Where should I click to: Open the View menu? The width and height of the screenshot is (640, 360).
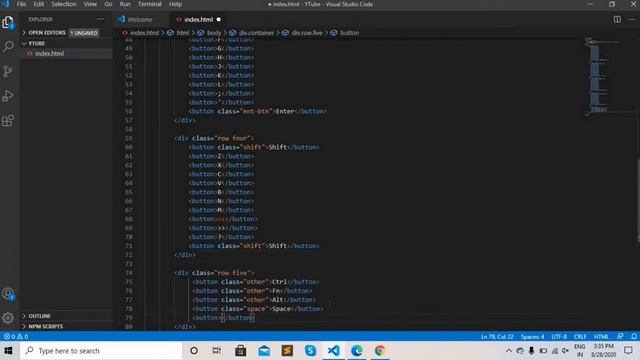(90, 4)
